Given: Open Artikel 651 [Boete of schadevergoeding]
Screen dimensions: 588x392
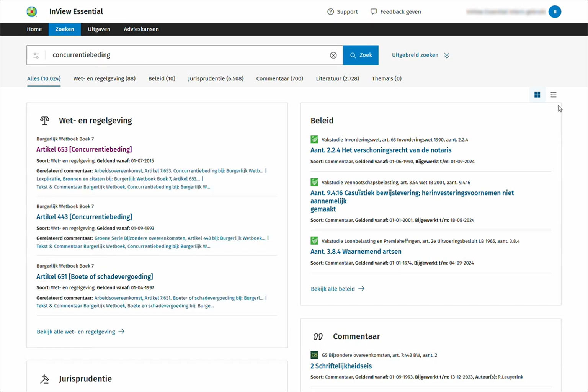Looking at the screenshot, I should [95, 276].
